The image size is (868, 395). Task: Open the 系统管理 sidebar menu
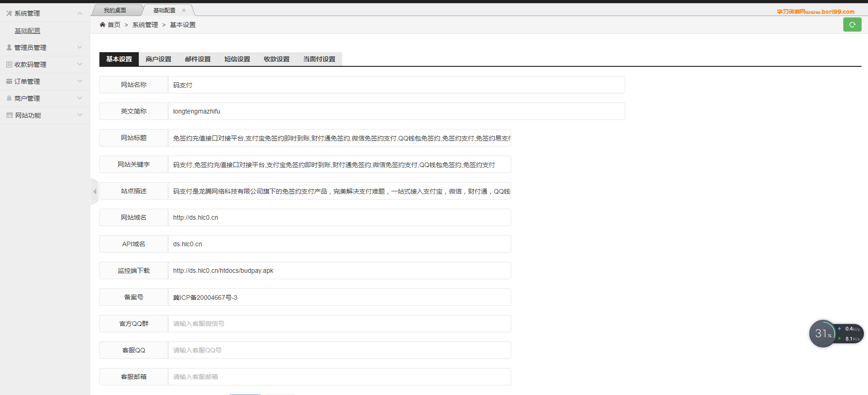[45, 13]
